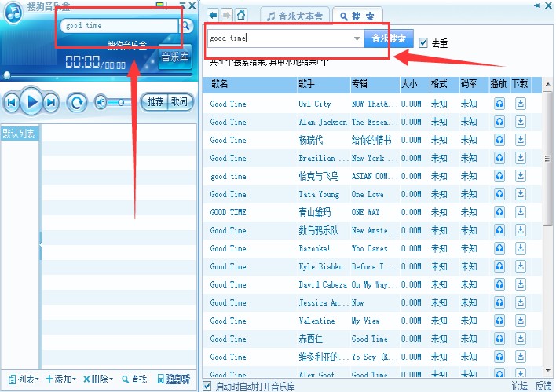556x392 pixels.
Task: Click the magnifier search icon in player
Action: click(x=186, y=26)
